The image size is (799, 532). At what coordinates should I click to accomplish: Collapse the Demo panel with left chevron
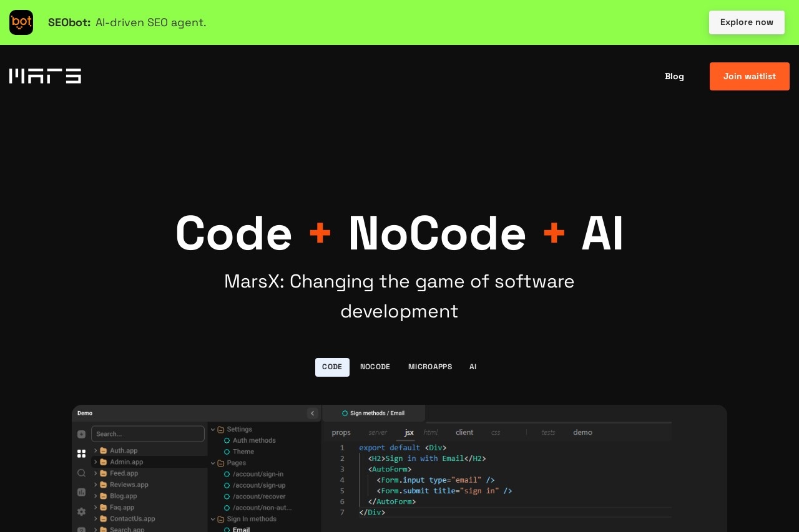tap(313, 413)
